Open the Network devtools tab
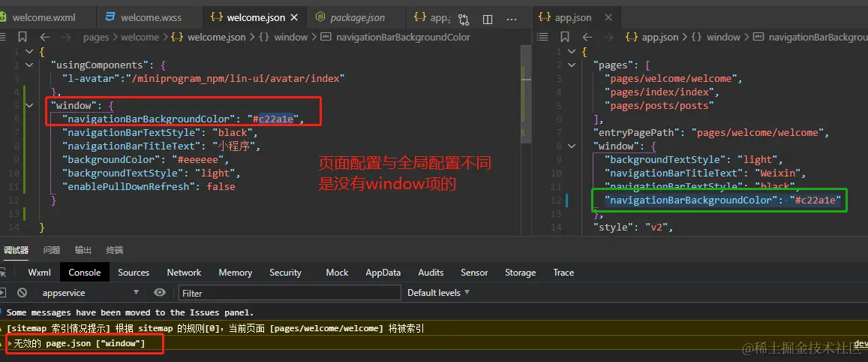The image size is (868, 362). pyautogui.click(x=185, y=272)
